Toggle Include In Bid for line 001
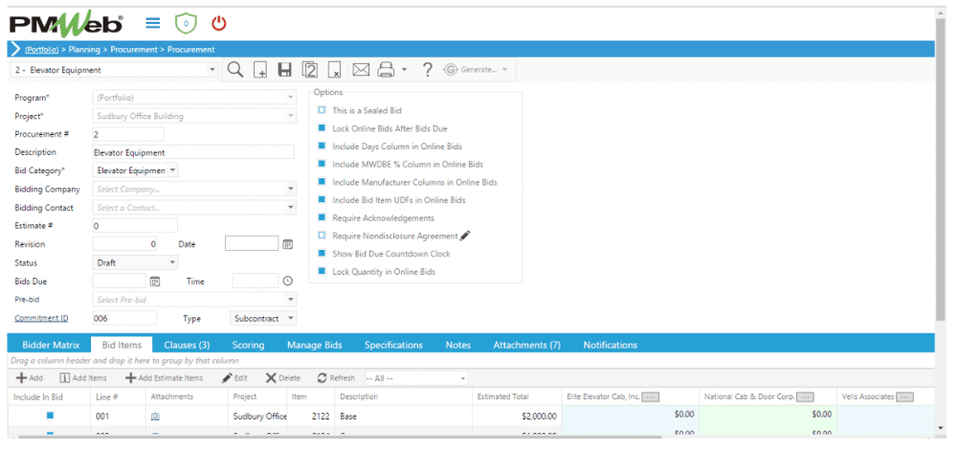 point(50,415)
